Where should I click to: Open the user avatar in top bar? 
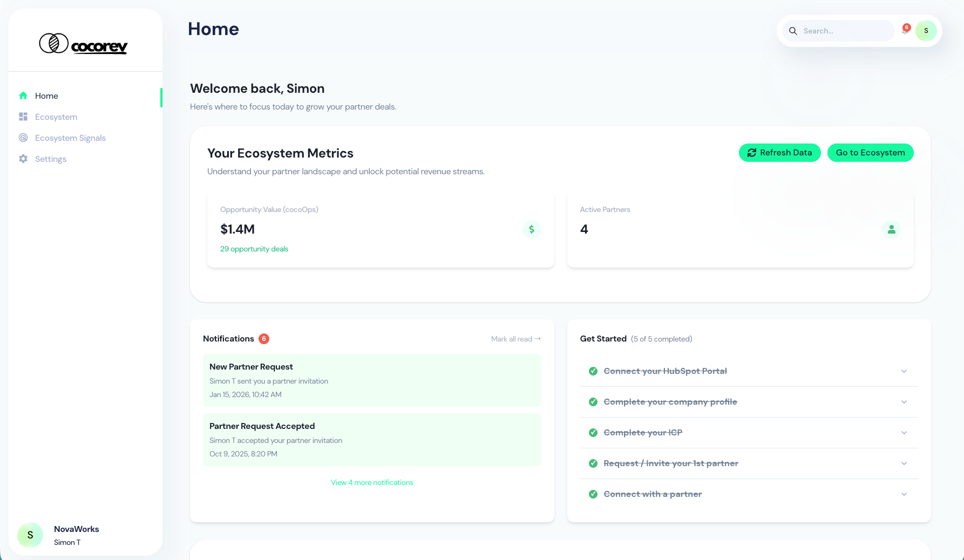click(x=926, y=31)
